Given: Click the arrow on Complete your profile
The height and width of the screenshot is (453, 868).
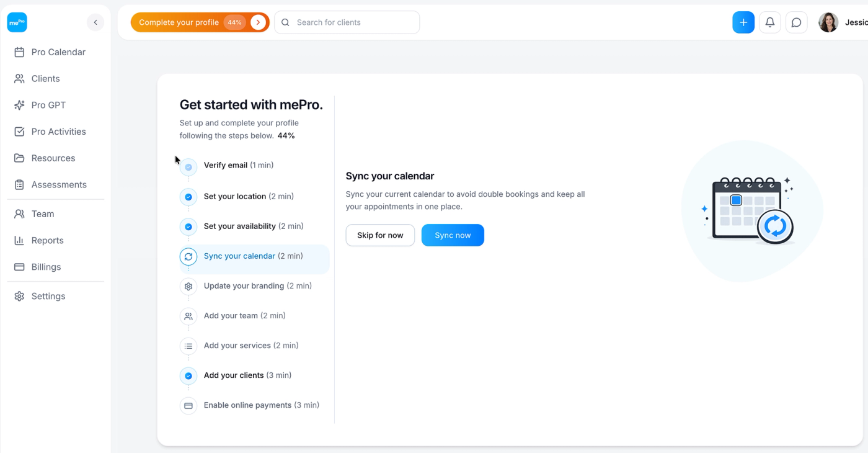Looking at the screenshot, I should point(259,22).
